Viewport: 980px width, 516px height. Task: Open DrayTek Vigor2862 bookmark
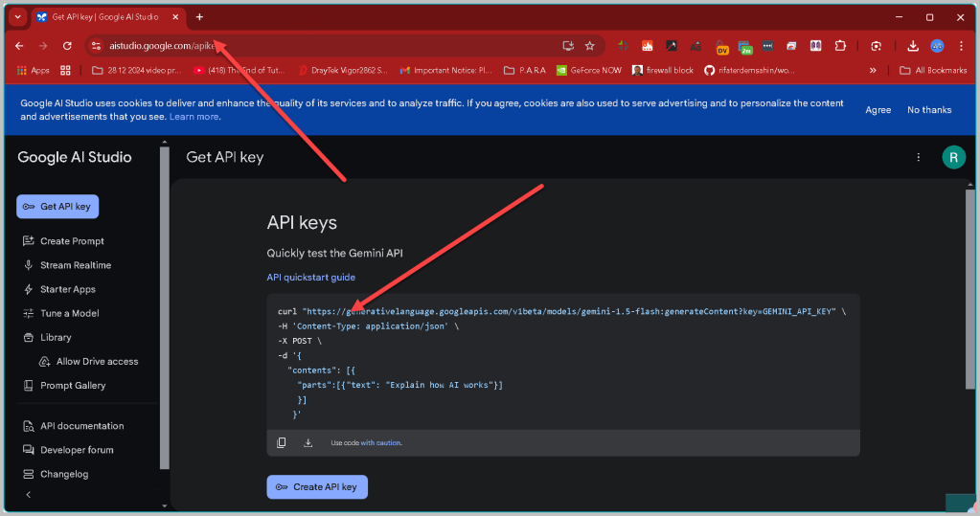click(343, 71)
